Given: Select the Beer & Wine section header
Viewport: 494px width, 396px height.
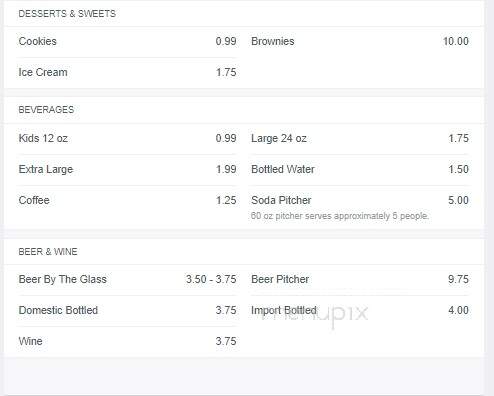Looking at the screenshot, I should click(48, 252).
